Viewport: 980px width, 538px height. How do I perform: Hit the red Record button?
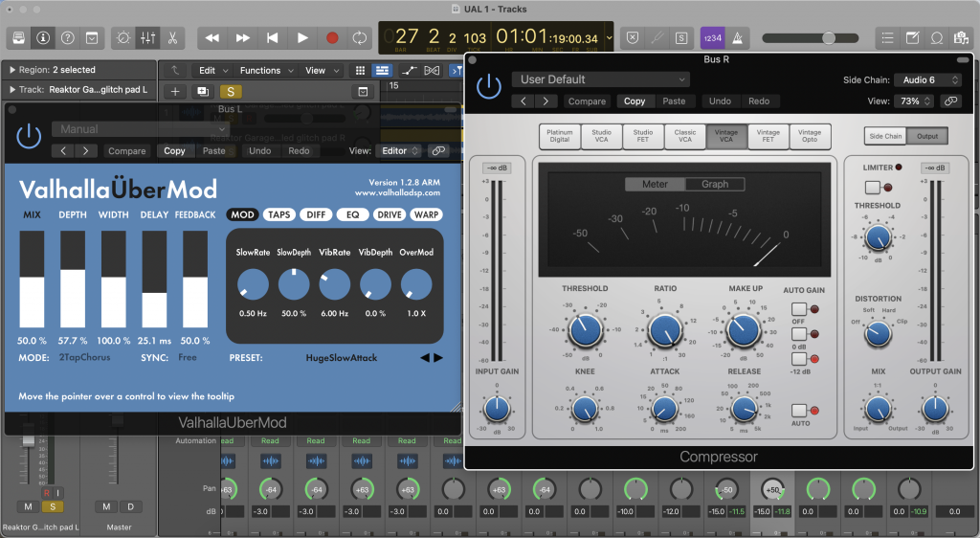[x=332, y=38]
